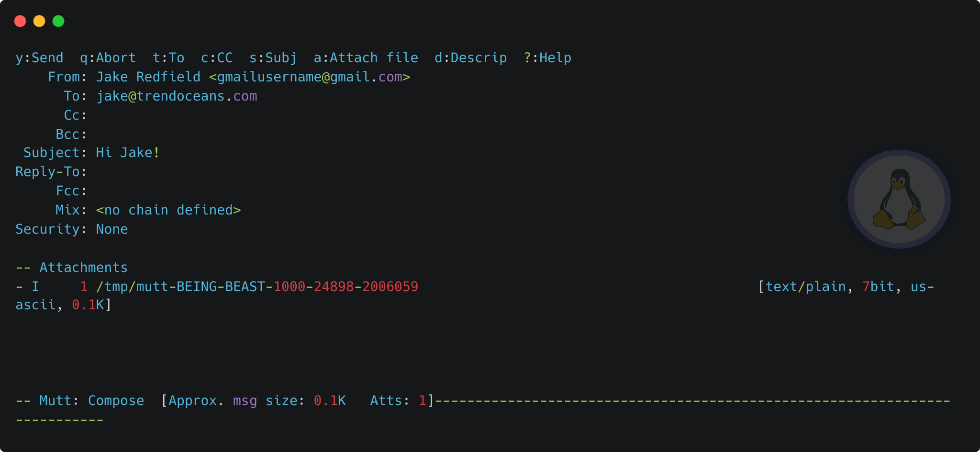Click the jake@trendoceans.com recipient address
Screen dimensions: 980x452
[x=177, y=96]
